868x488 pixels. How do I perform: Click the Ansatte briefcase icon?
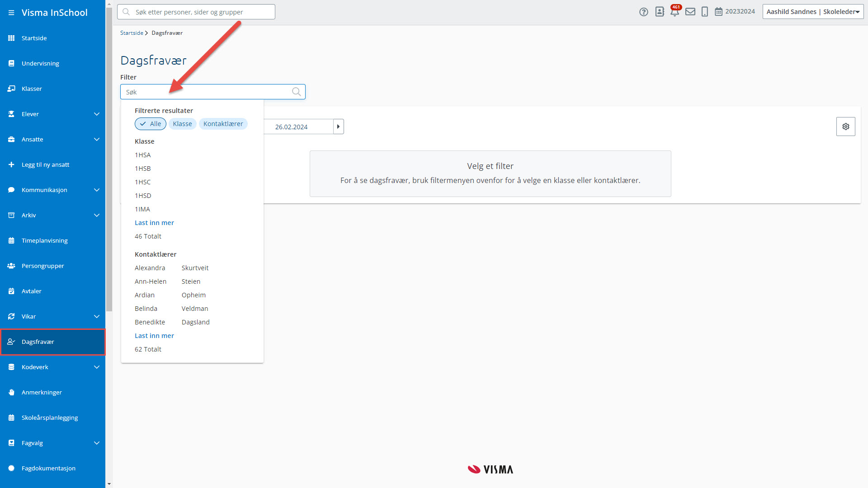click(x=11, y=139)
